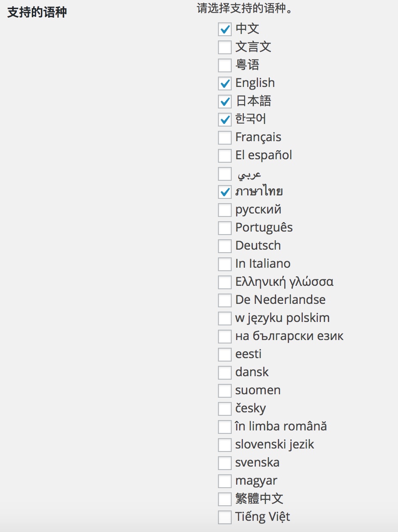This screenshot has width=398, height=532.
Task: Click the dansk label text
Action: [252, 372]
